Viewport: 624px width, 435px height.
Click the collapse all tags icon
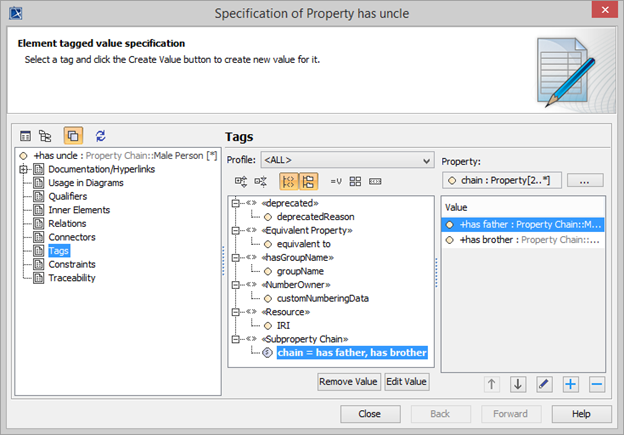(261, 181)
